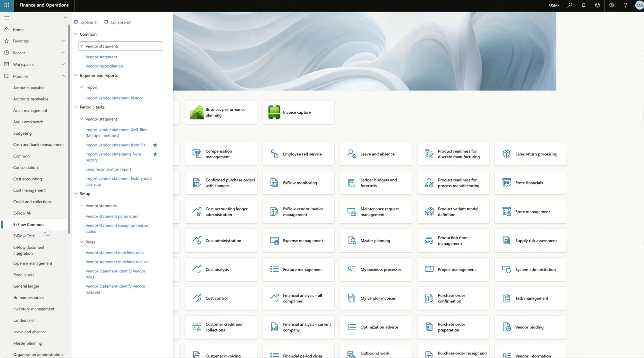Select the ExFlow Core module
Viewport: 644px width, 358px height.
[24, 236]
